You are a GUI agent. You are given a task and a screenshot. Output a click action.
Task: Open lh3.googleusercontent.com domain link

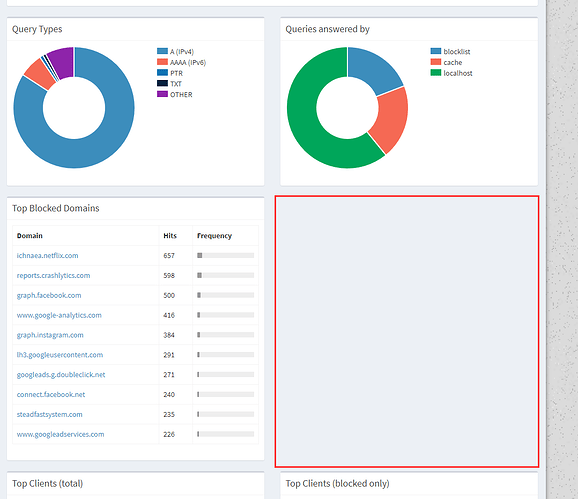click(60, 355)
